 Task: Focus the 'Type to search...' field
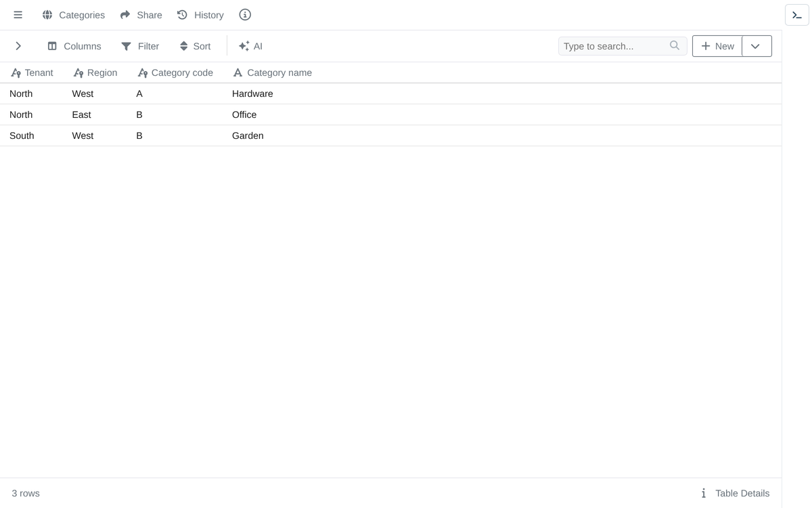(x=623, y=46)
